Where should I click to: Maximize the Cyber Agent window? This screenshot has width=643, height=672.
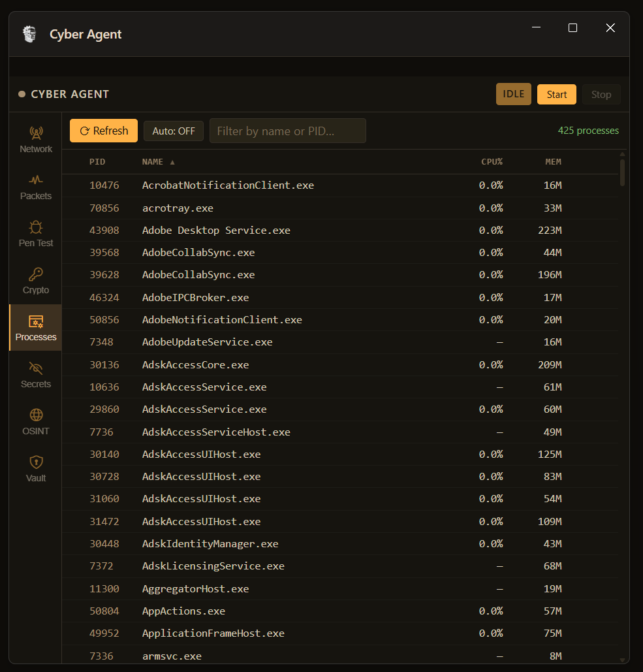point(572,28)
